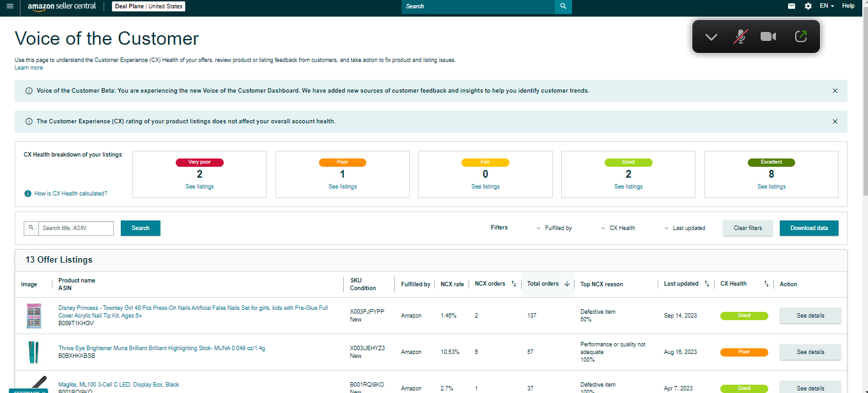See details for Disney Princess nails listing

click(x=810, y=316)
